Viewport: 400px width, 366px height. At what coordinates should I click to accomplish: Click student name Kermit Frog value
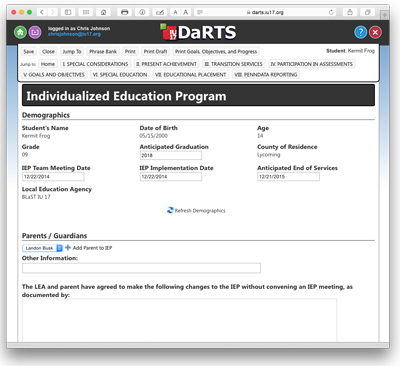click(36, 136)
